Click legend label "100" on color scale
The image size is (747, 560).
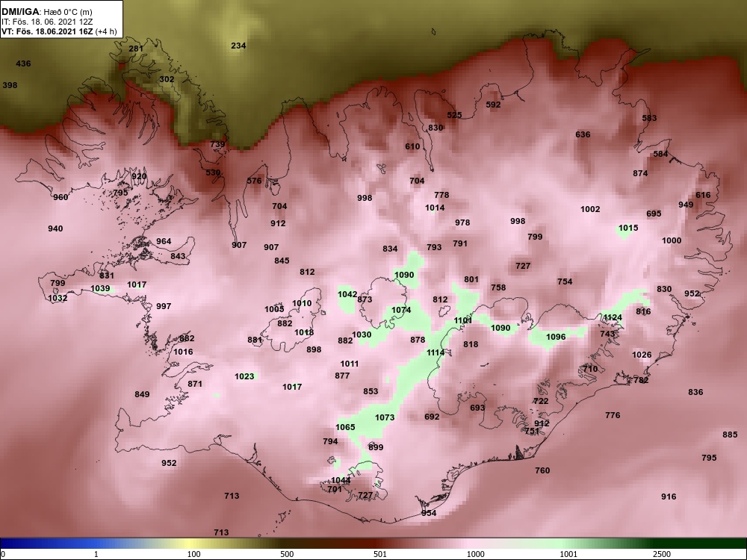click(x=193, y=554)
